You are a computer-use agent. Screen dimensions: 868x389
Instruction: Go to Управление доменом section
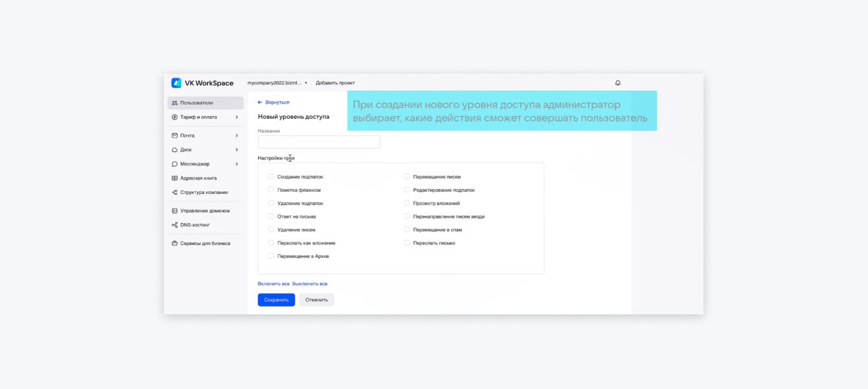(204, 211)
